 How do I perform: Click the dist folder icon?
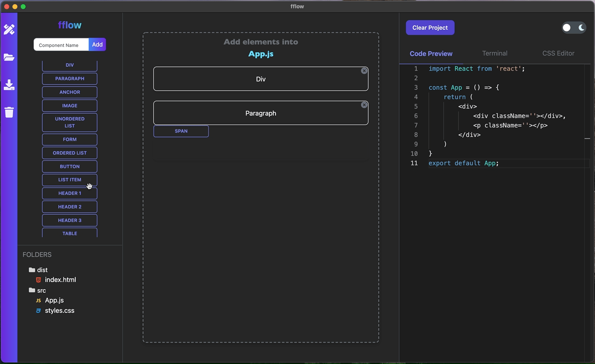[x=32, y=270]
